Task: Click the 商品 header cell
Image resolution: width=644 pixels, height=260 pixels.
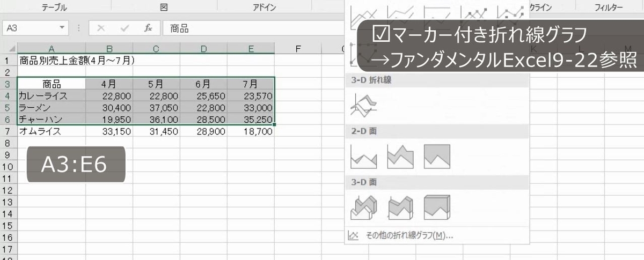Action: pos(52,84)
